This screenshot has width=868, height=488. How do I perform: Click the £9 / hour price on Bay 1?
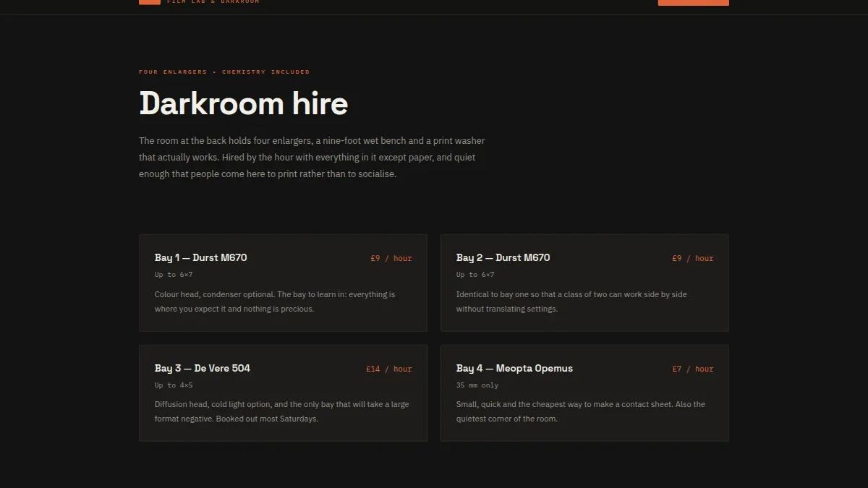click(x=391, y=258)
